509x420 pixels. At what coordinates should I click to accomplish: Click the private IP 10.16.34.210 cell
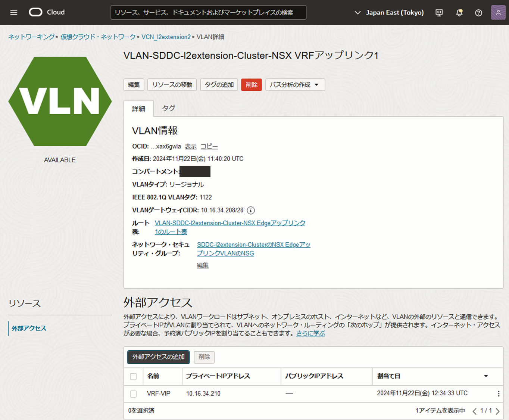coord(203,393)
